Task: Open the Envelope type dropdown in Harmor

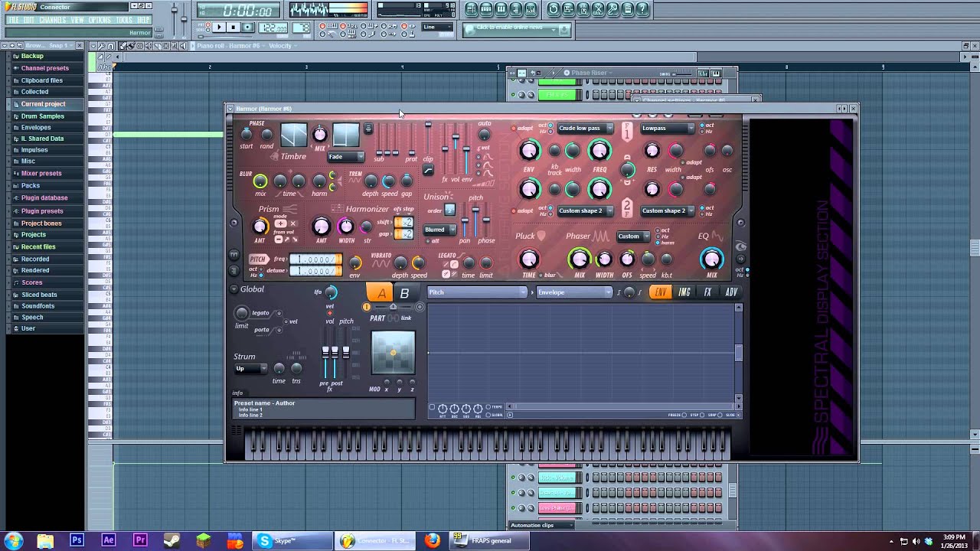Action: 574,292
